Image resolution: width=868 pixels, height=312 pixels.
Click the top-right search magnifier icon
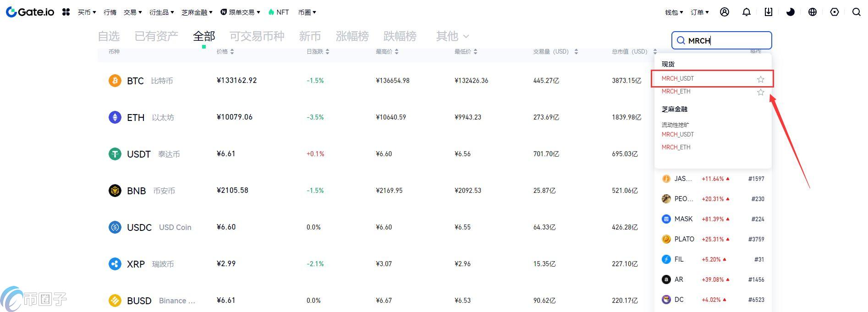coord(857,12)
